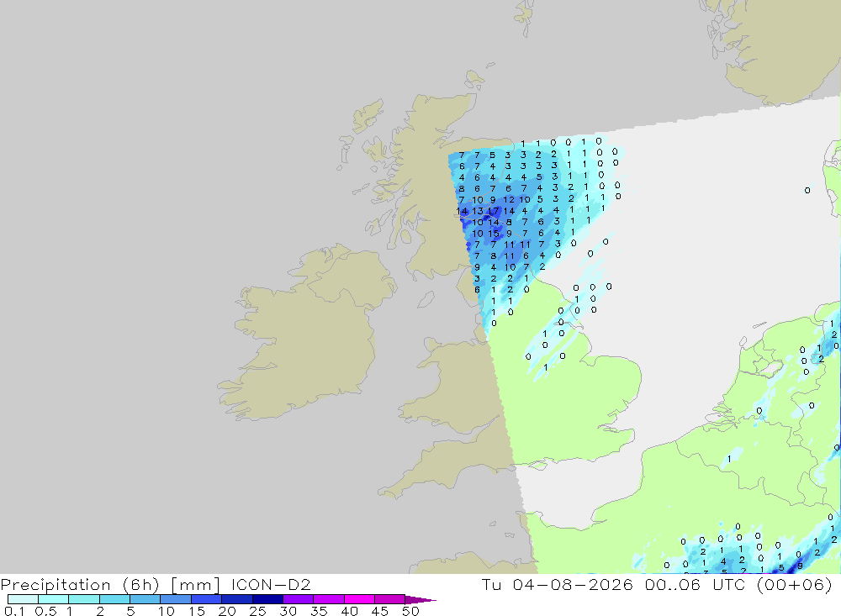
Task: Click the 20–25 mm legend color swatch
Action: [x=236, y=599]
